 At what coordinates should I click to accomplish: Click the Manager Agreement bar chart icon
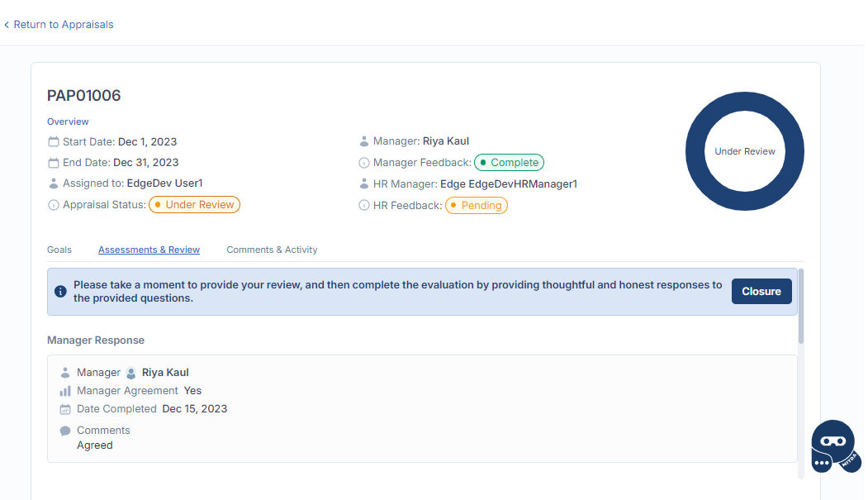click(x=65, y=391)
